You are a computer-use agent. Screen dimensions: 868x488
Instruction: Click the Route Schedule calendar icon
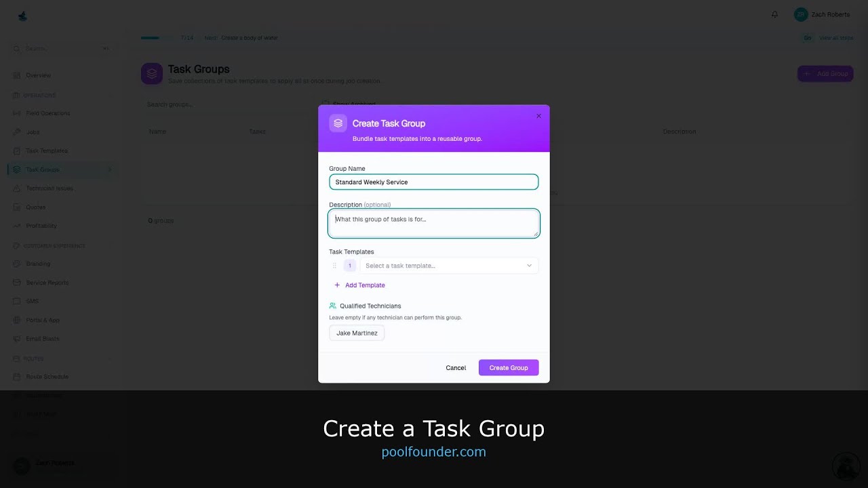click(x=17, y=377)
